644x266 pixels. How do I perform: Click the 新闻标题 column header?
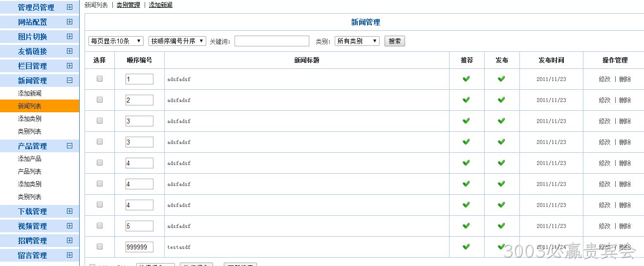point(307,61)
